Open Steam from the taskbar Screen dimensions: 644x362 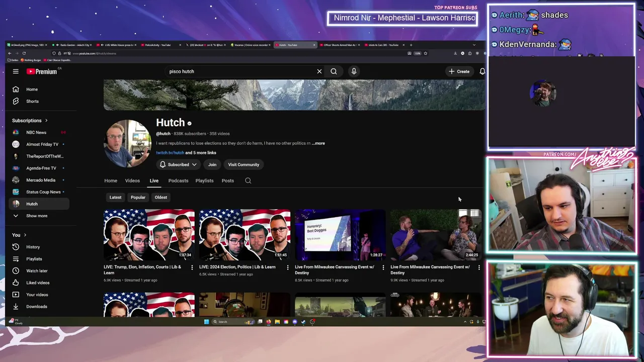303,322
